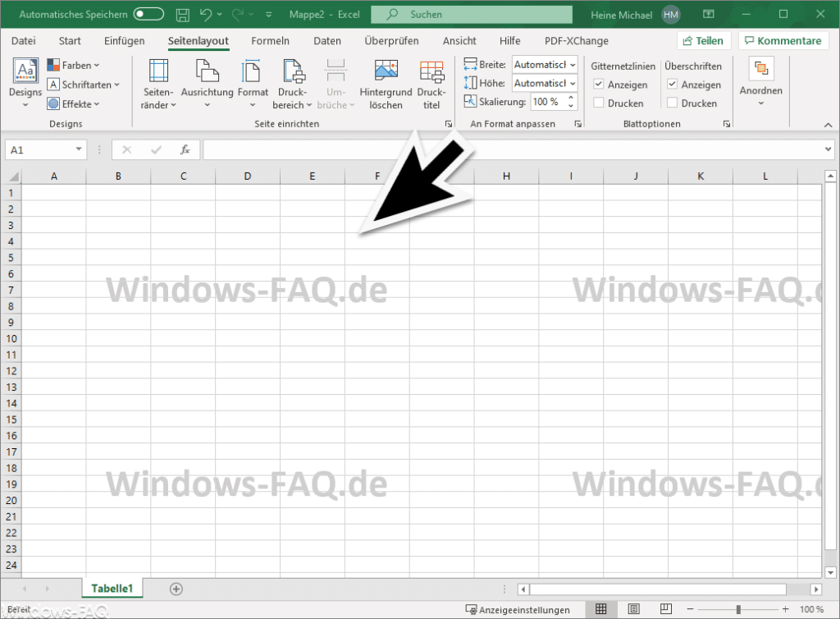Click the Ausrichtung orientation icon

click(208, 71)
